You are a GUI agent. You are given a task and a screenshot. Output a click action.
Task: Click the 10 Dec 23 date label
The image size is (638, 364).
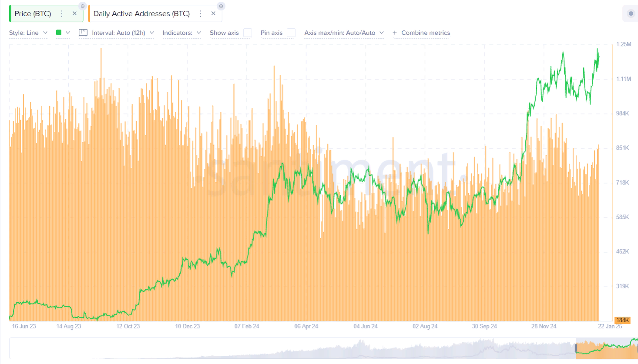pos(188,326)
